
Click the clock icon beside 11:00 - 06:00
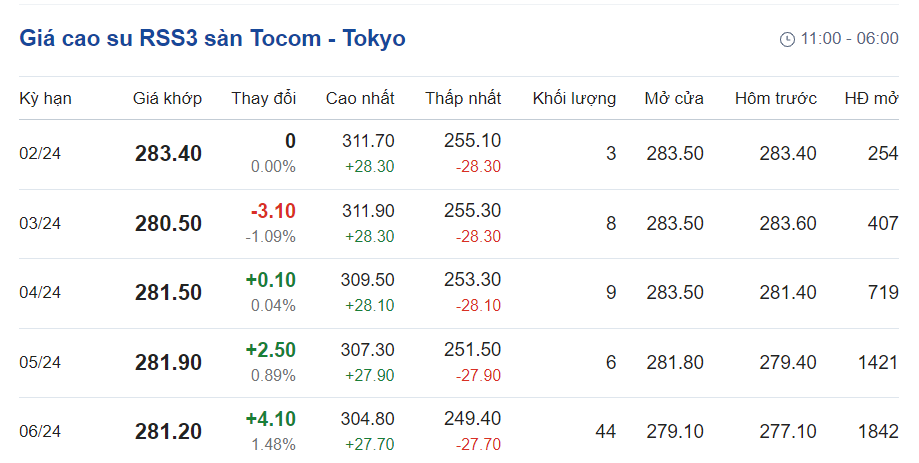787,39
